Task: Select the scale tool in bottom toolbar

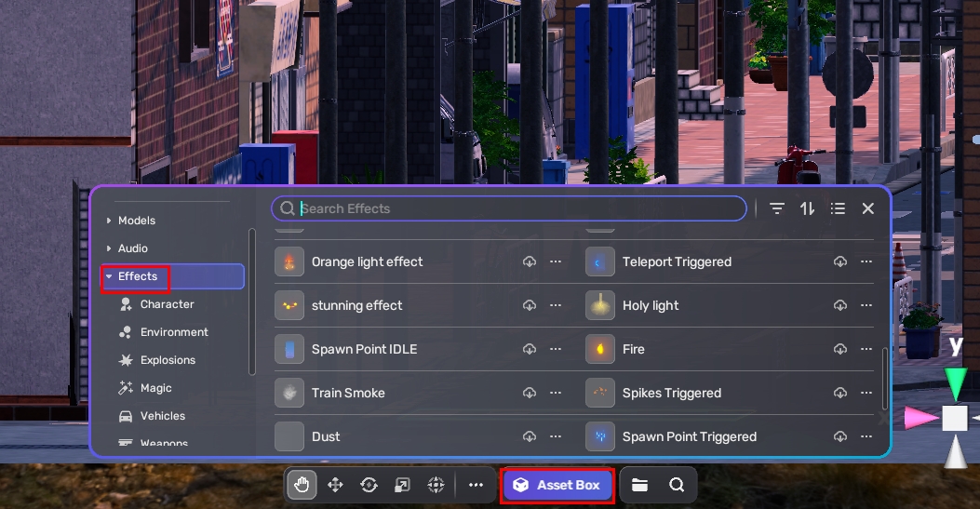Action: [402, 485]
